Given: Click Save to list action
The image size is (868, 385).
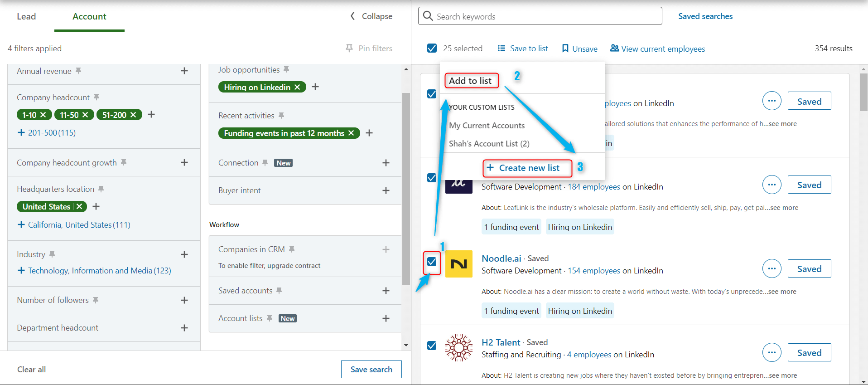Looking at the screenshot, I should point(523,49).
